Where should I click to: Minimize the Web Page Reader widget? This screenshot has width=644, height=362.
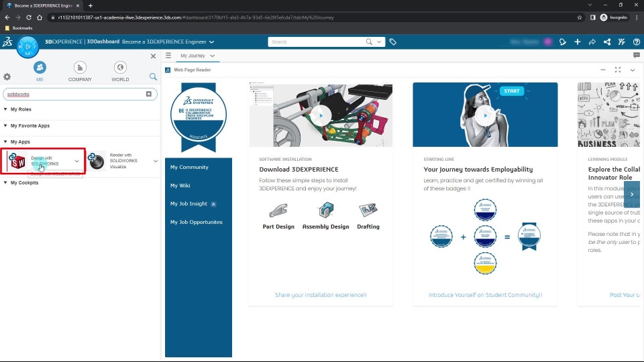tap(603, 70)
